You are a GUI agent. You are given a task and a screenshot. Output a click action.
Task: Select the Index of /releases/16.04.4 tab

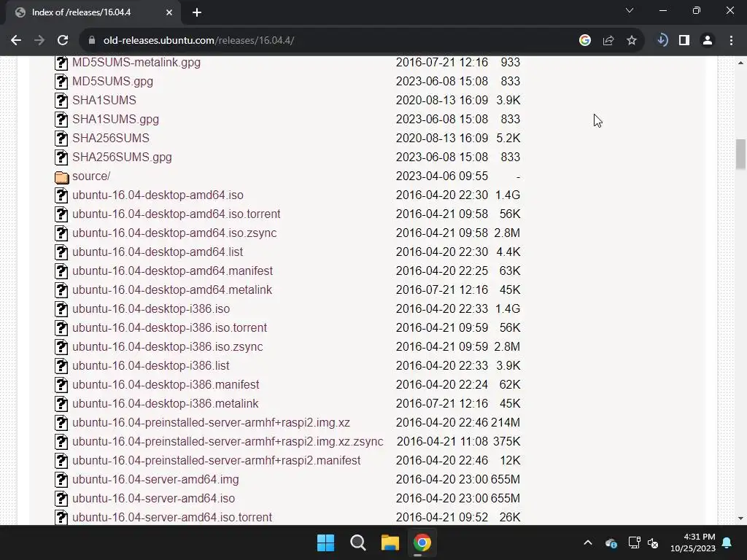(93, 12)
